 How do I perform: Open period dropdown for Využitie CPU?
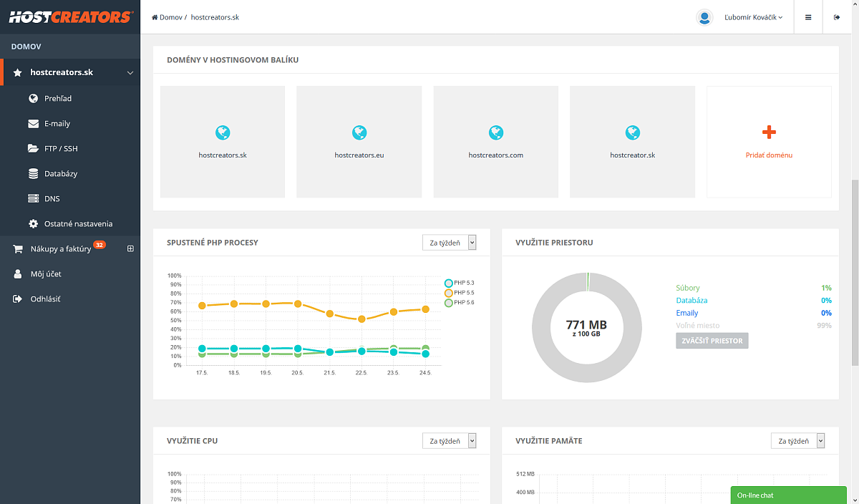point(450,441)
